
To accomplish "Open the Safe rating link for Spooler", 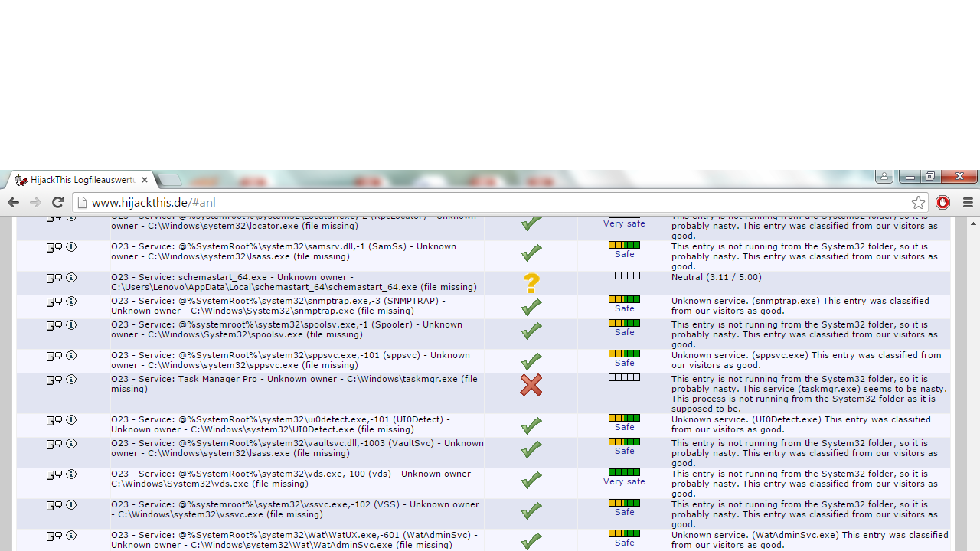I will tap(624, 332).
